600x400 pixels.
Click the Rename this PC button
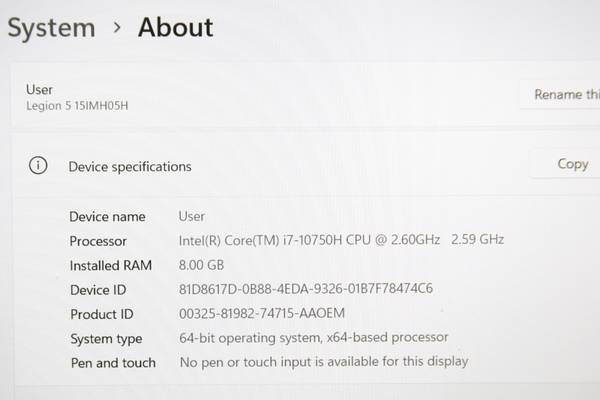pyautogui.click(x=560, y=94)
